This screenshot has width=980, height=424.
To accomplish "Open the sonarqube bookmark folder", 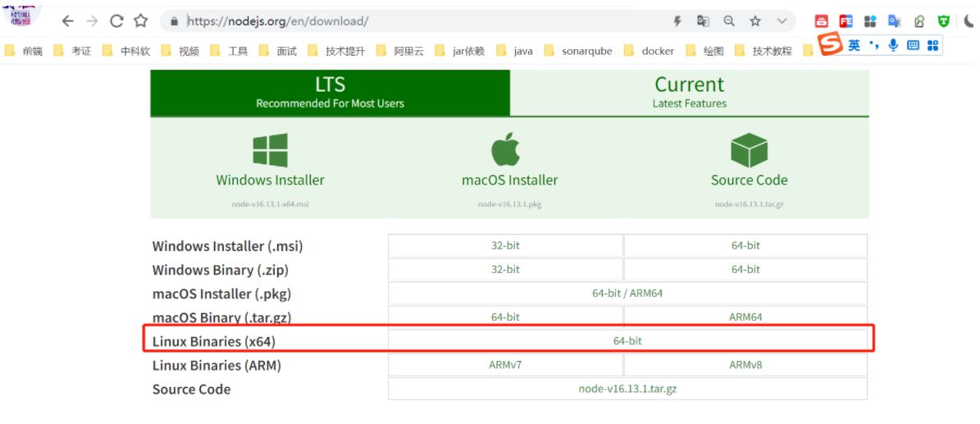I will coord(579,51).
